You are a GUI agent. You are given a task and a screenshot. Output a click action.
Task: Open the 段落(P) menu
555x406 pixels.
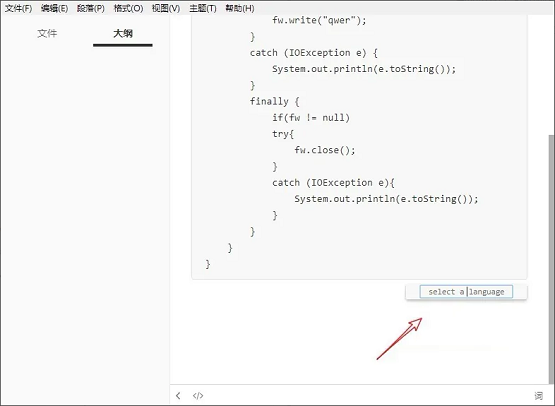[x=91, y=8]
